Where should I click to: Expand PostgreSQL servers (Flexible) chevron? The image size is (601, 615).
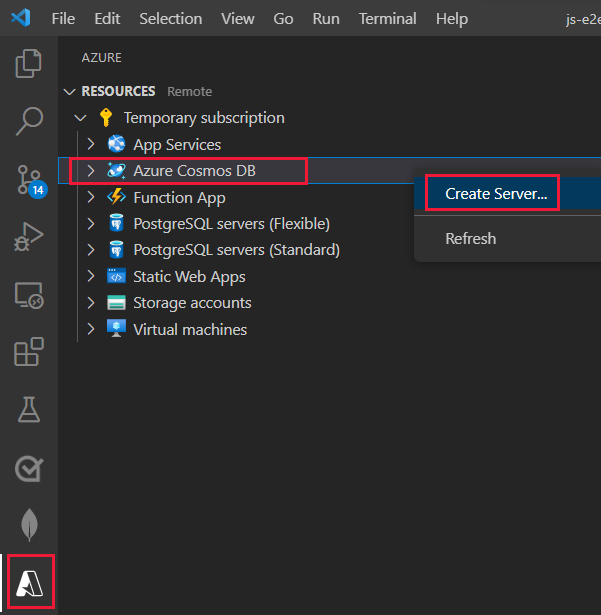pyautogui.click(x=91, y=224)
